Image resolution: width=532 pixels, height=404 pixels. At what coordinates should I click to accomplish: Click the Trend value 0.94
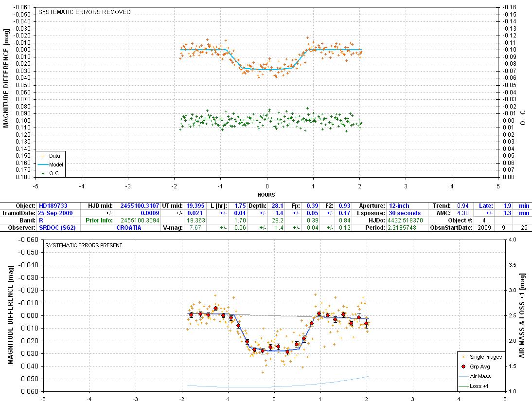click(x=463, y=206)
